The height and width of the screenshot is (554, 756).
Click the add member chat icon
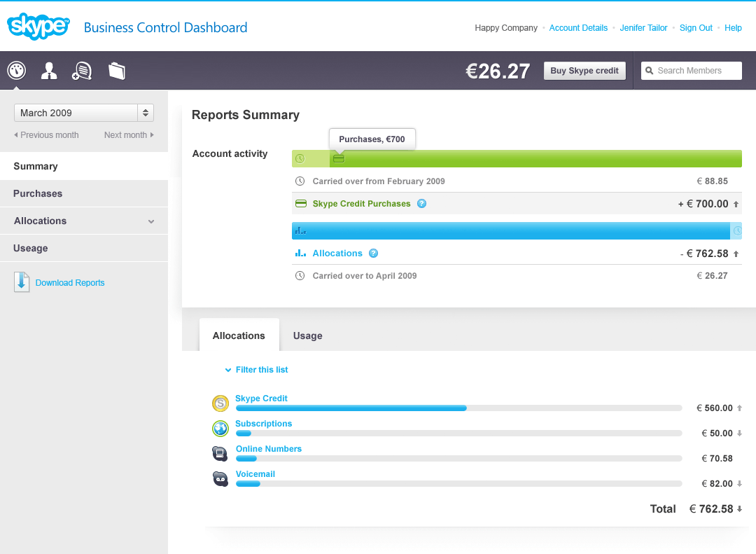point(82,70)
